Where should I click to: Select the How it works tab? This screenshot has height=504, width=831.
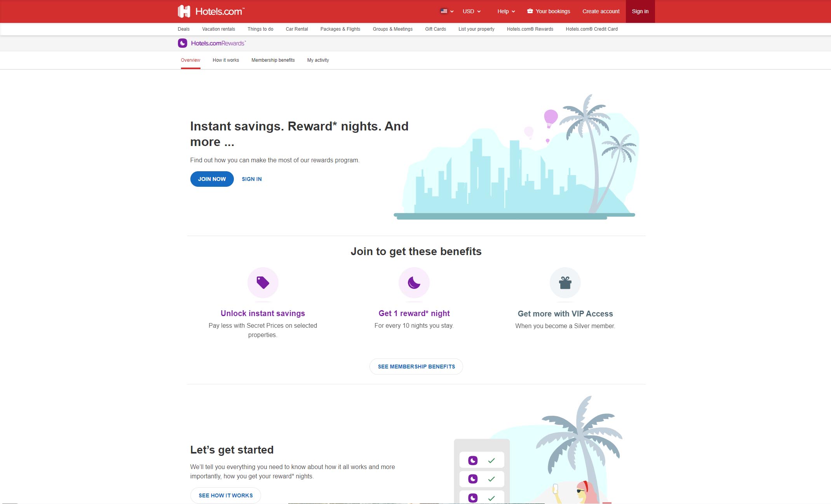tap(226, 60)
